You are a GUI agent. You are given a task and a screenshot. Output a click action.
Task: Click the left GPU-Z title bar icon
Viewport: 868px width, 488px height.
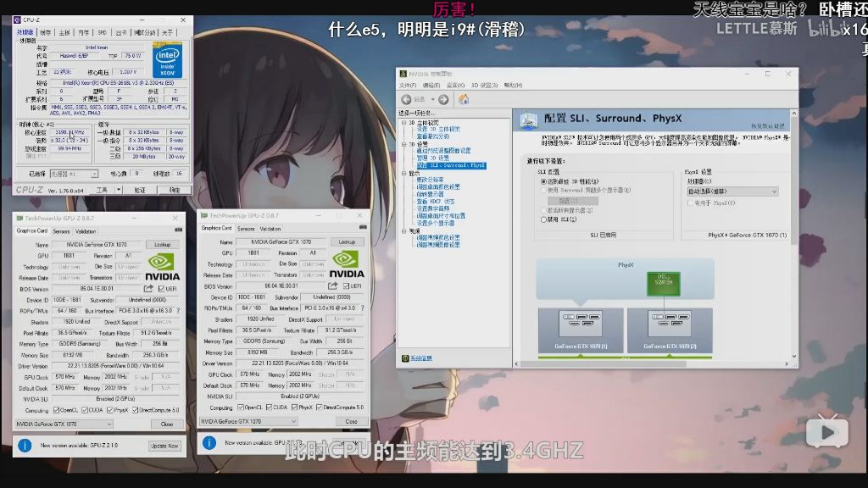20,219
